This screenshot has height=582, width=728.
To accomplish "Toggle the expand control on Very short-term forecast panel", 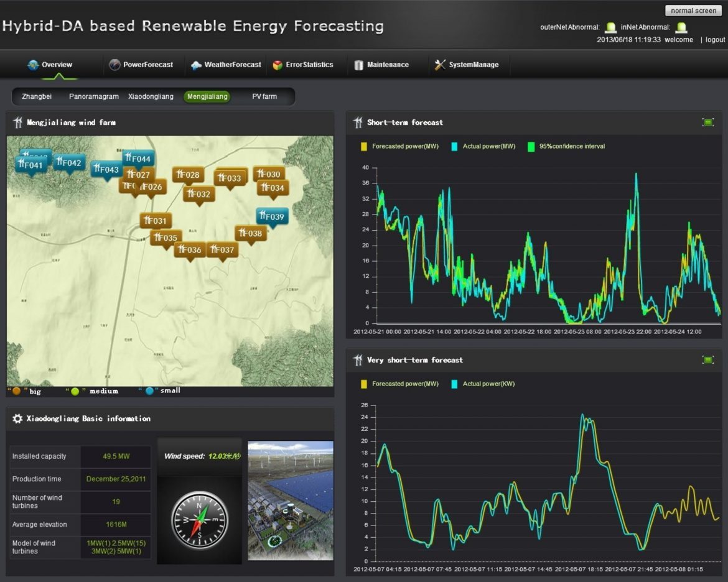I will click(x=709, y=359).
